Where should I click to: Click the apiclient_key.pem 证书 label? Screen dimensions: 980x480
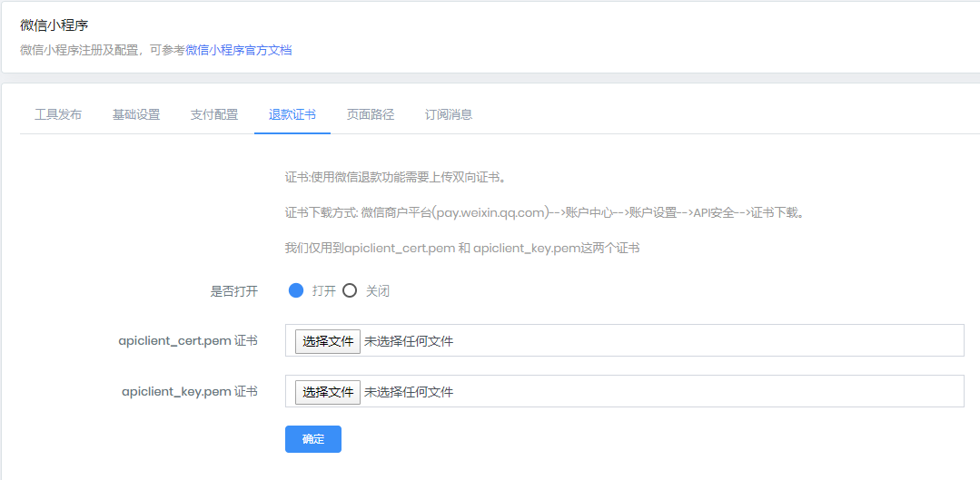(190, 392)
